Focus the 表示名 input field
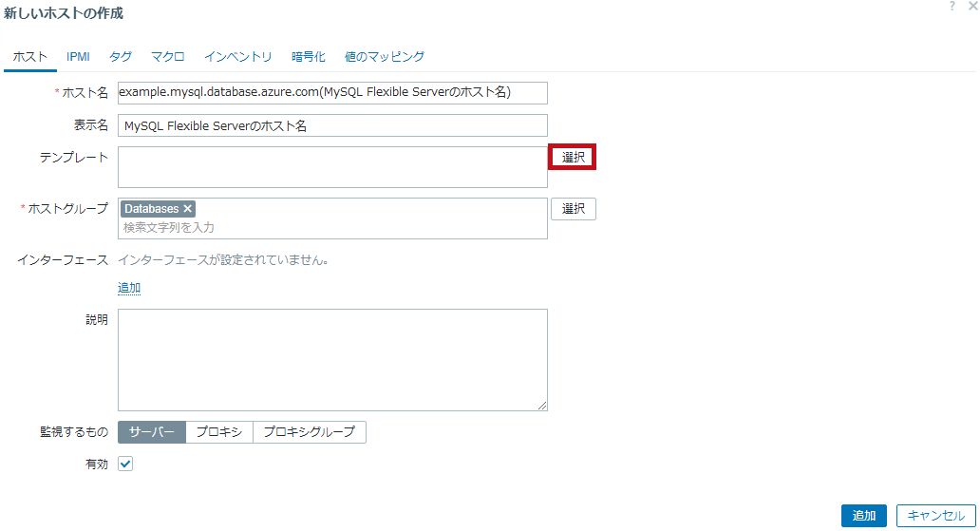The image size is (980, 531). pyautogui.click(x=332, y=125)
